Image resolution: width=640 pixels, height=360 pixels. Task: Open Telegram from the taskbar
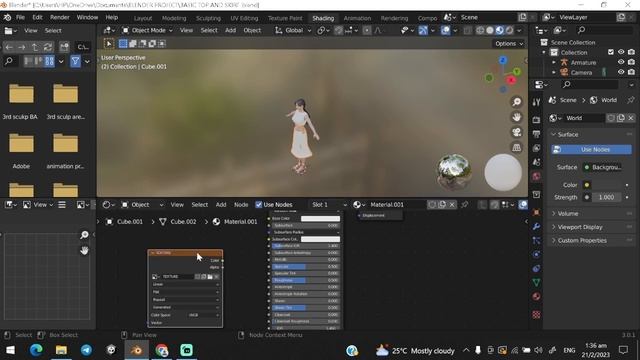tap(86, 350)
